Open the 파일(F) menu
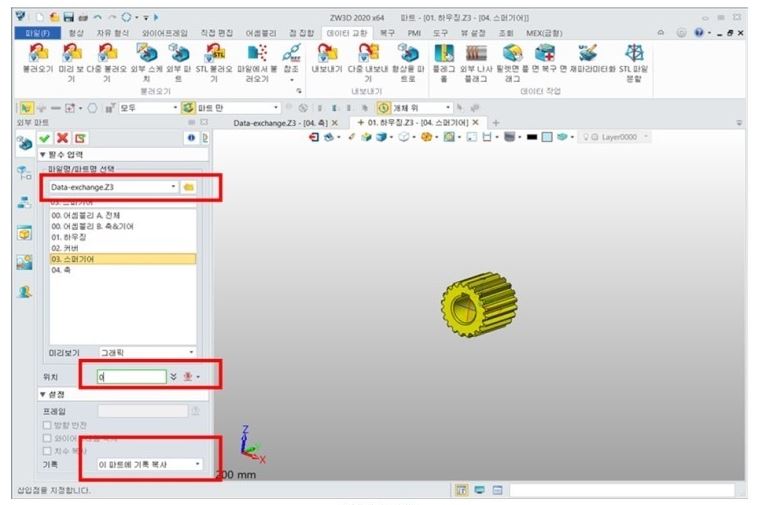Image resolution: width=759 pixels, height=505 pixels. click(x=37, y=33)
